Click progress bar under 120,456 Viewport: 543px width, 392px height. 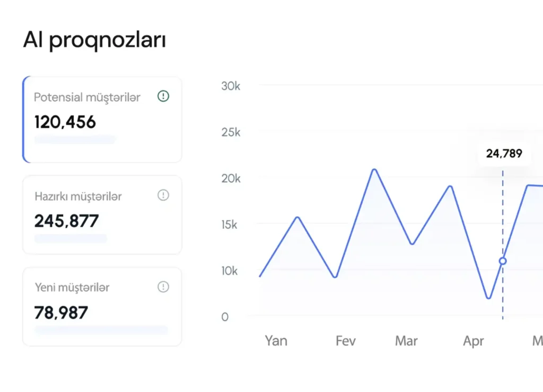pyautogui.click(x=75, y=140)
